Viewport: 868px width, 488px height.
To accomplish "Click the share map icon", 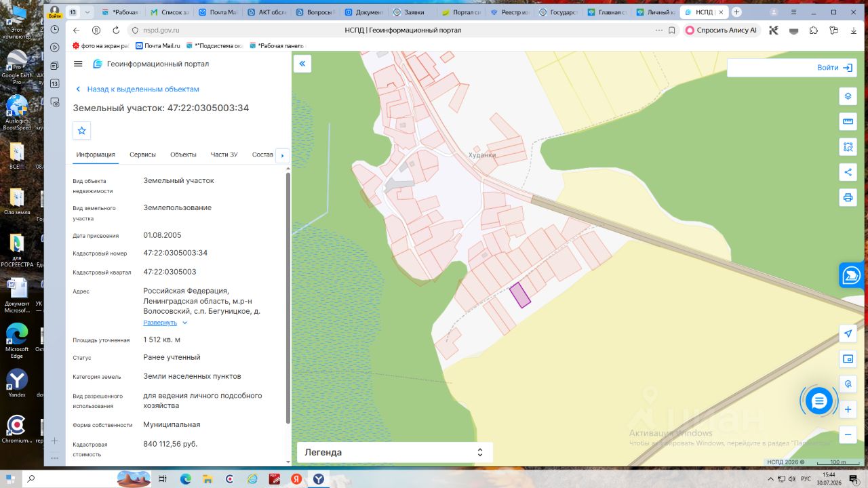I will tap(848, 172).
